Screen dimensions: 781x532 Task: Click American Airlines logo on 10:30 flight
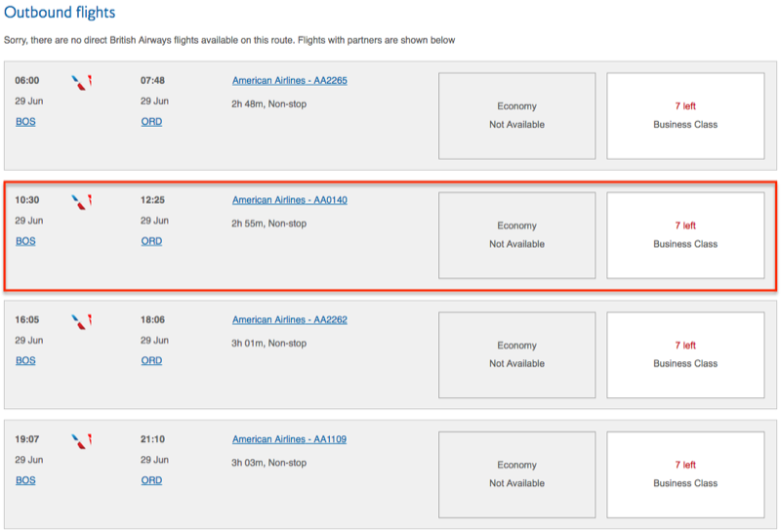coord(82,202)
